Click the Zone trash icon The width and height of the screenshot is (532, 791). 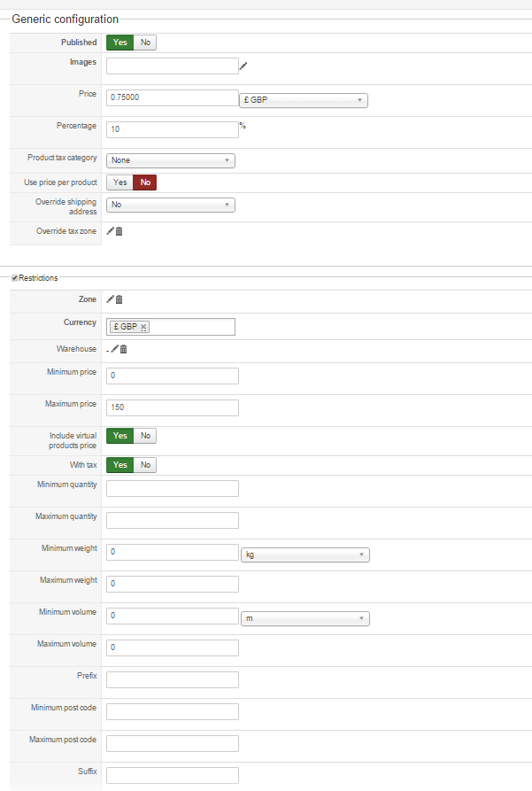(120, 299)
